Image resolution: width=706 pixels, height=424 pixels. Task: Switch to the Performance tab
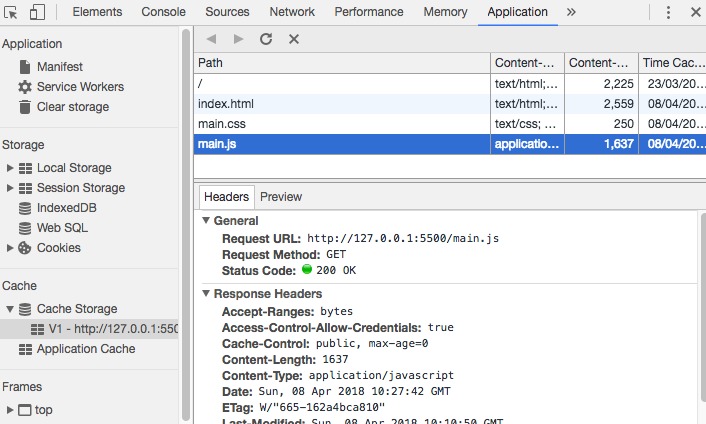point(369,12)
